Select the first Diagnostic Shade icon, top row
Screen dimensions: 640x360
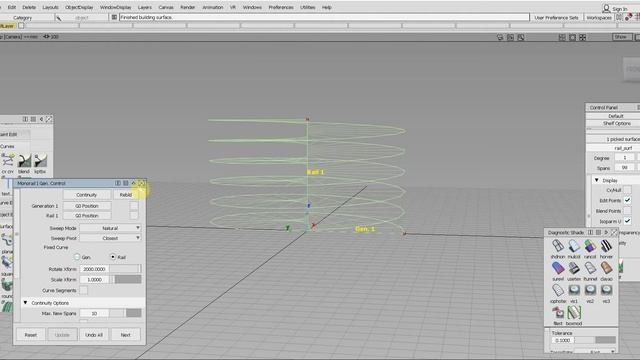coord(558,246)
